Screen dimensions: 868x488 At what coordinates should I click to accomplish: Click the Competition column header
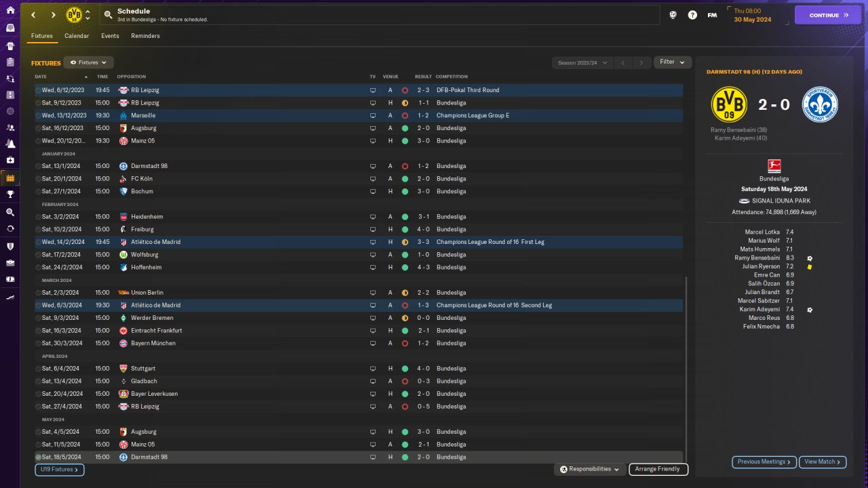tap(452, 77)
